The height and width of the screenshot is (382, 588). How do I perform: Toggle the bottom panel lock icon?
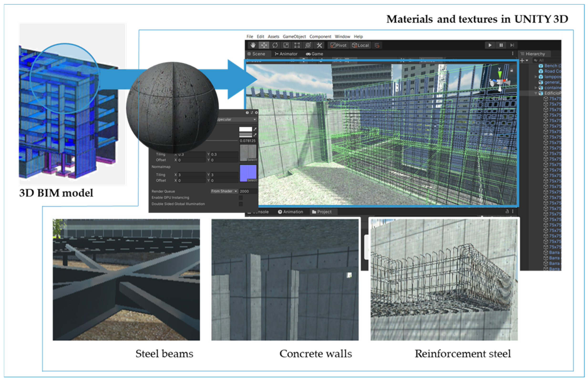pos(507,211)
